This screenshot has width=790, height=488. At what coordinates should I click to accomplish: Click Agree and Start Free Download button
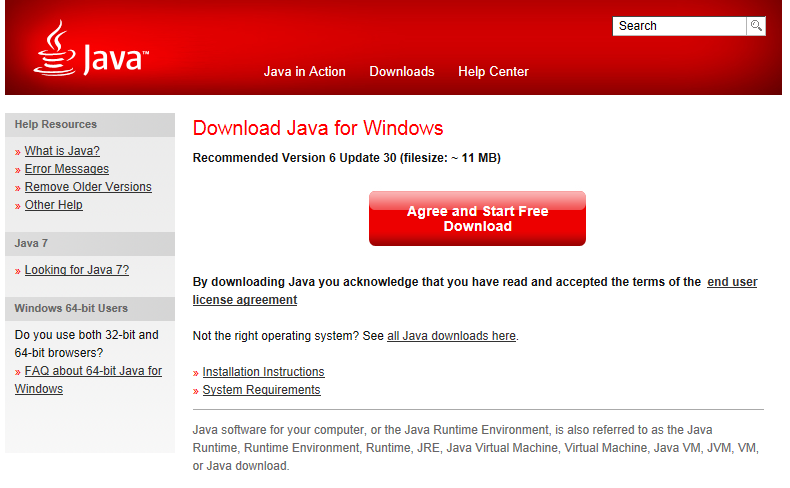point(477,219)
